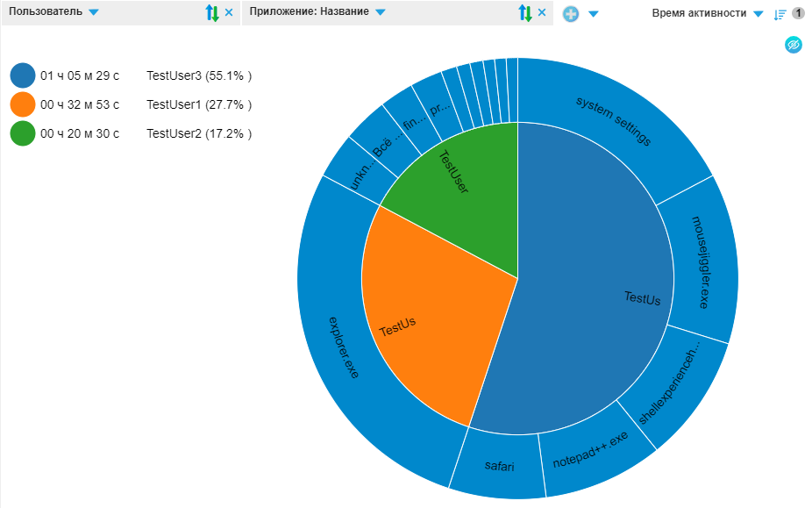Open the Время активности metric dropdown

[x=758, y=13]
